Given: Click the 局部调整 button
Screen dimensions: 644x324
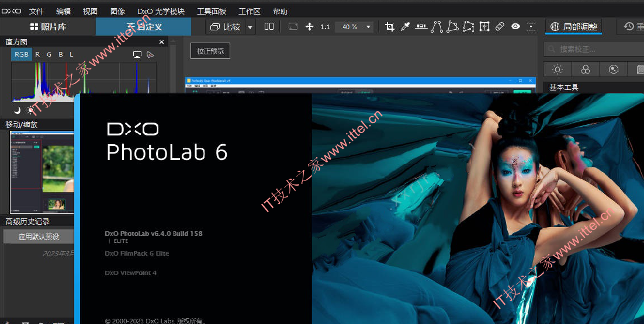Looking at the screenshot, I should [574, 27].
